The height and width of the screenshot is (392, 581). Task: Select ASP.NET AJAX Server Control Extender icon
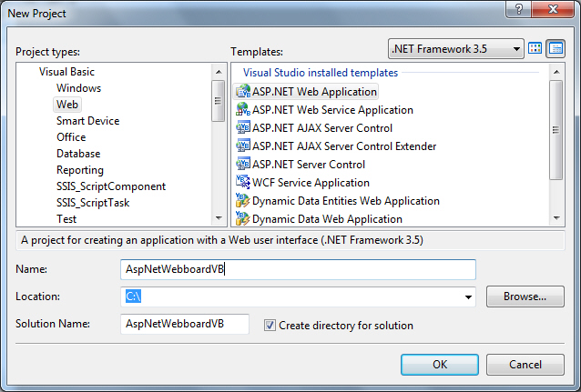coord(243,146)
